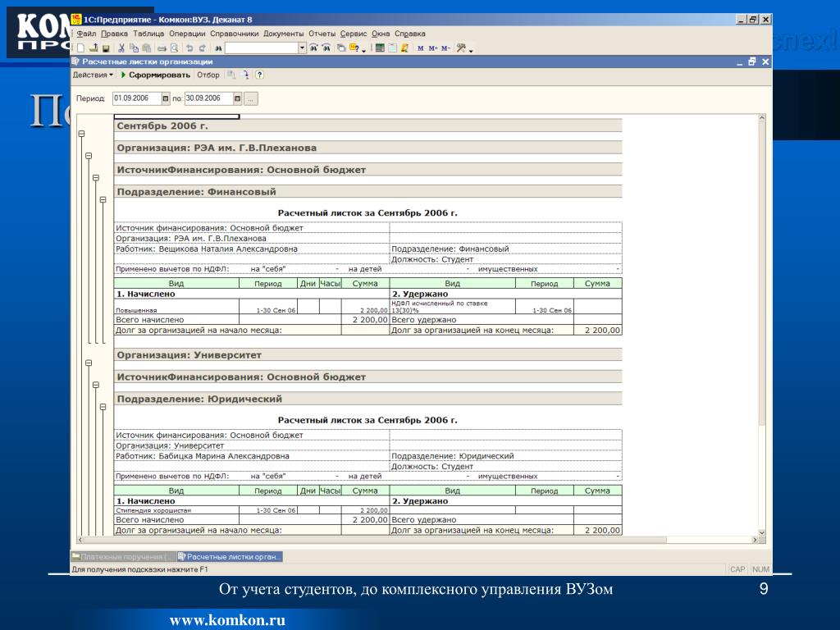
Task: Click the help question-mark icon in main toolbar
Action: tap(355, 48)
